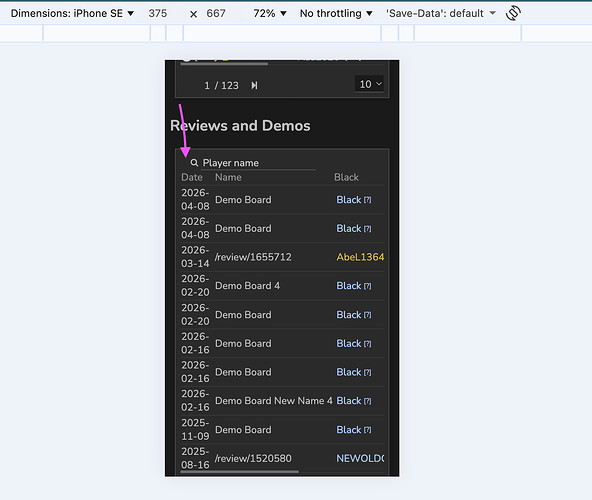
Task: Open the Dimensions: iPhone SE device dropdown
Action: coord(72,13)
